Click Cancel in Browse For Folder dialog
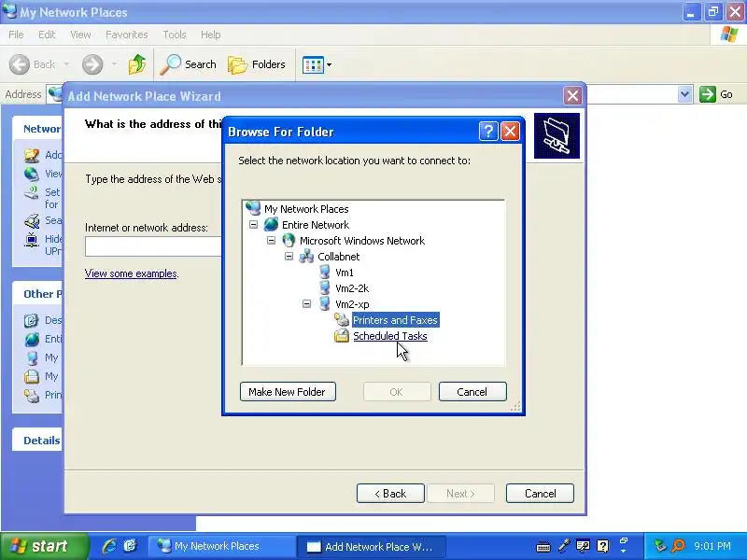This screenshot has width=747, height=560. [472, 391]
